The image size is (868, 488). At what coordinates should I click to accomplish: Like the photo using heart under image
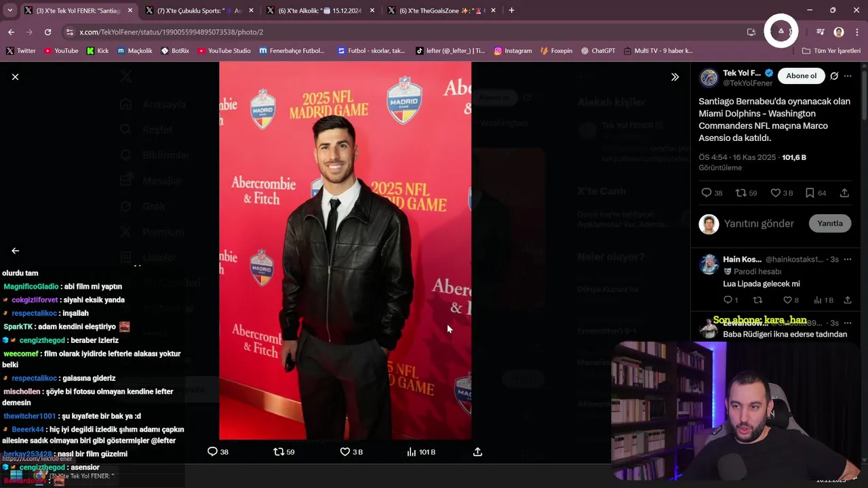click(344, 451)
